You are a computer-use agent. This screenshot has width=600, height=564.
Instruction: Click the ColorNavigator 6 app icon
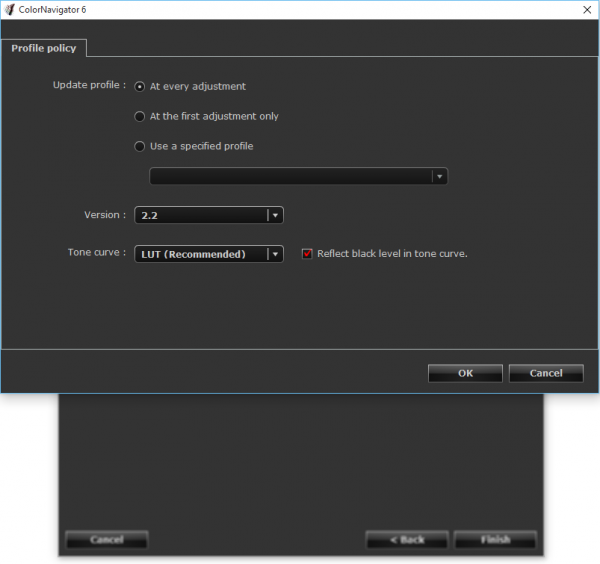pyautogui.click(x=10, y=10)
